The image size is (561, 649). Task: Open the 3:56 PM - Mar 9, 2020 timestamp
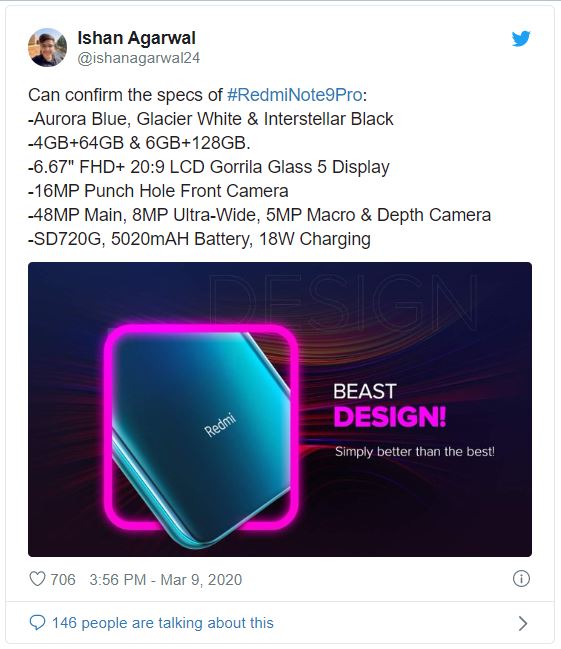tap(166, 579)
